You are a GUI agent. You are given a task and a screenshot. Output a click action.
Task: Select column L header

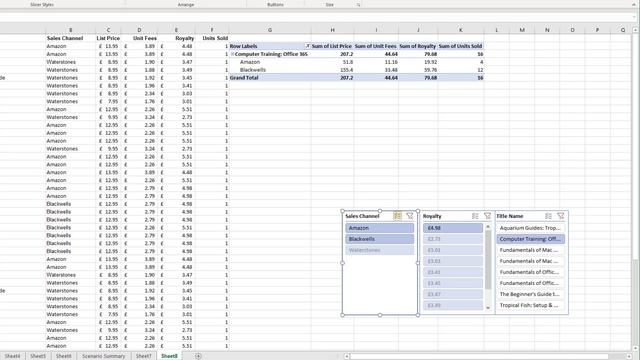click(x=496, y=30)
